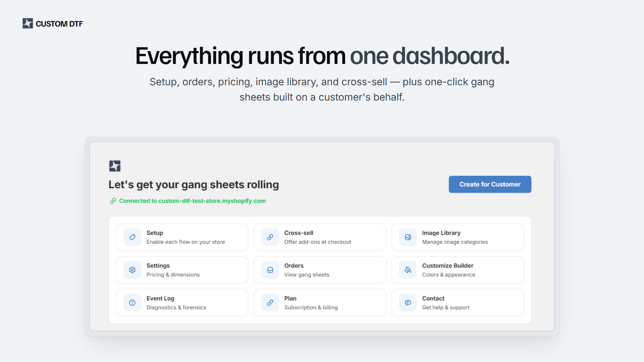The height and width of the screenshot is (362, 644).
Task: Open the Orders card
Action: [x=320, y=270]
